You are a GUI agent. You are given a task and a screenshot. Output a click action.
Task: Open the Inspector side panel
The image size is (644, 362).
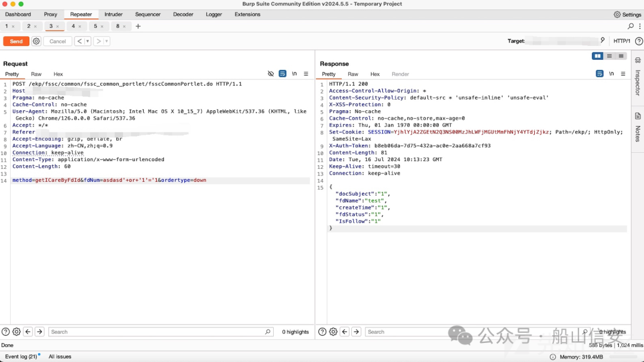point(637,77)
